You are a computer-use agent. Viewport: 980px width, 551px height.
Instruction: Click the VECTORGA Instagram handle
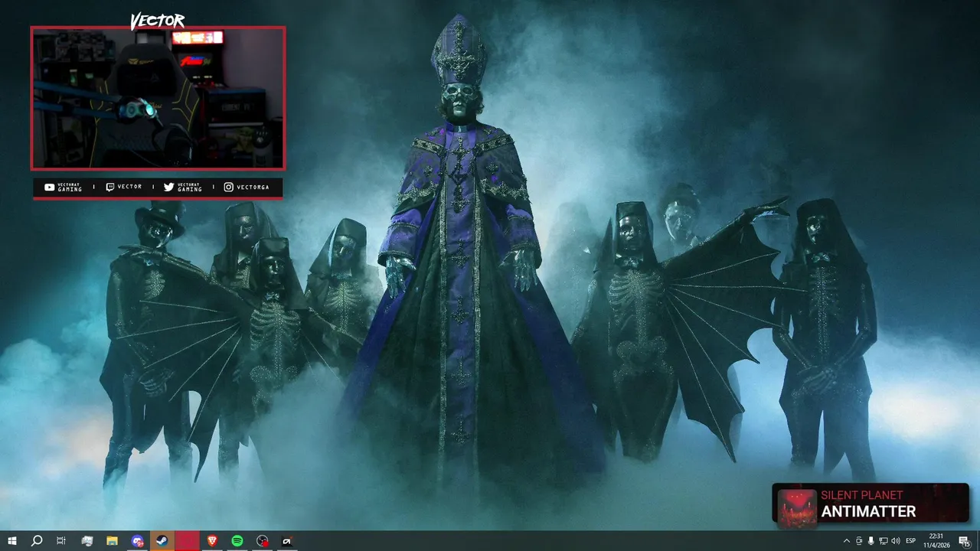pos(253,187)
